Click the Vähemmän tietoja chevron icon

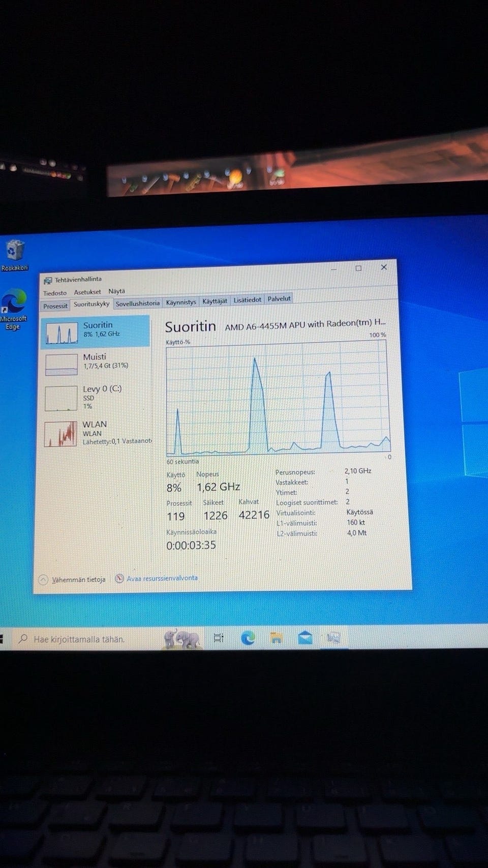[43, 580]
